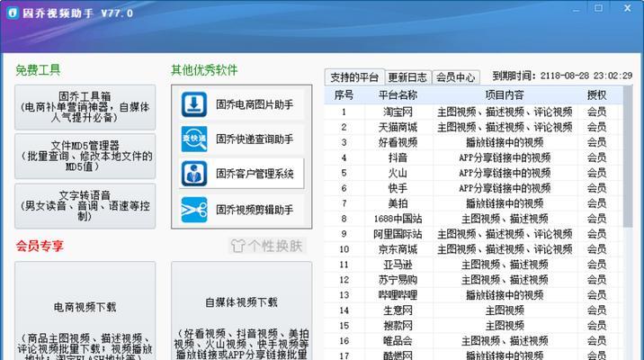The width and height of the screenshot is (644, 360).
Task: Click 平台名称 column header
Action: pos(398,95)
